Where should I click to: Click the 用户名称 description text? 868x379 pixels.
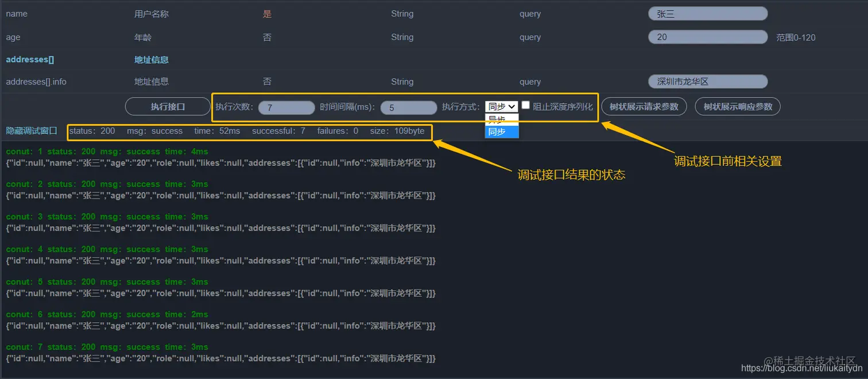152,14
